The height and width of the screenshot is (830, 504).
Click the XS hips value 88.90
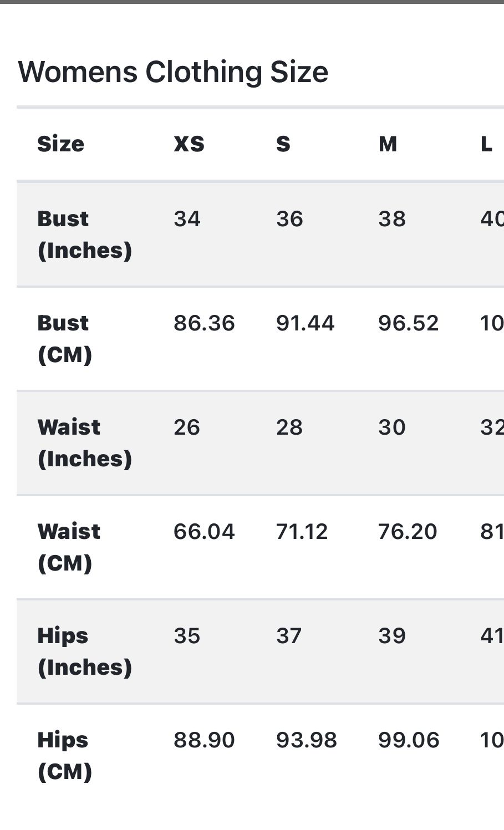tap(204, 740)
